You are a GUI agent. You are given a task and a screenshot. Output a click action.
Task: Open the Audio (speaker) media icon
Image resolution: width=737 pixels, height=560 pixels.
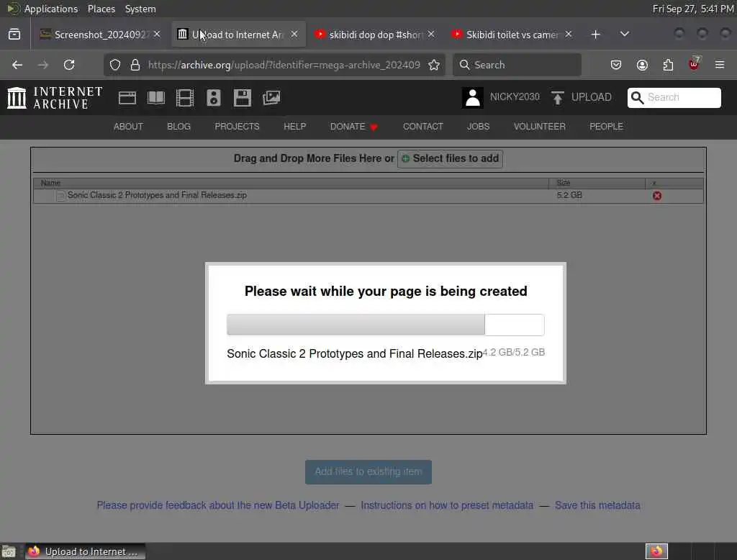point(213,98)
